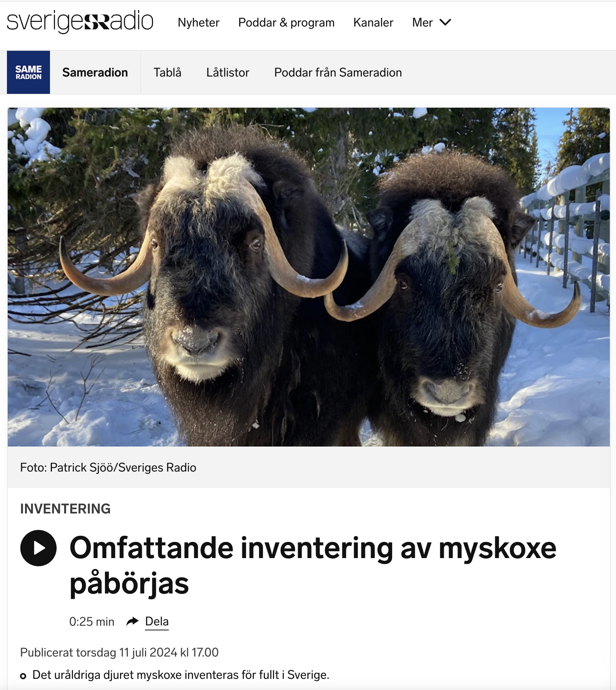This screenshot has width=616, height=690.
Task: Go to Poddar & program
Action: click(286, 22)
